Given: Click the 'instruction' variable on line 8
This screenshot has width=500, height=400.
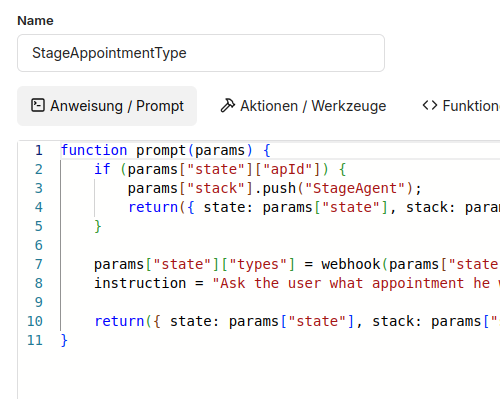Looking at the screenshot, I should 140,283.
